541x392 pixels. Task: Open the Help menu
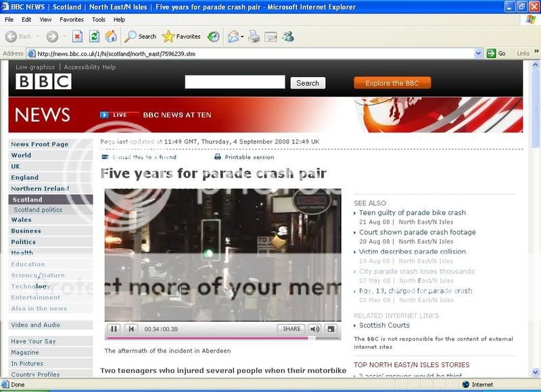point(119,20)
